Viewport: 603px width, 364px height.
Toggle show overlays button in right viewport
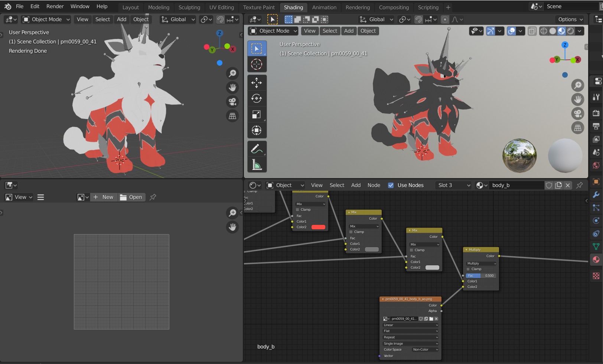(511, 31)
